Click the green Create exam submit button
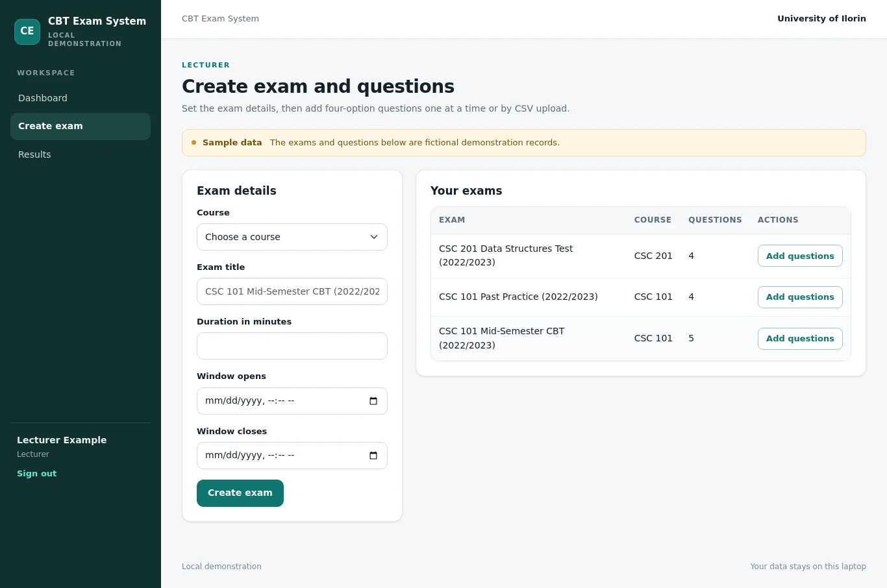 [x=240, y=493]
